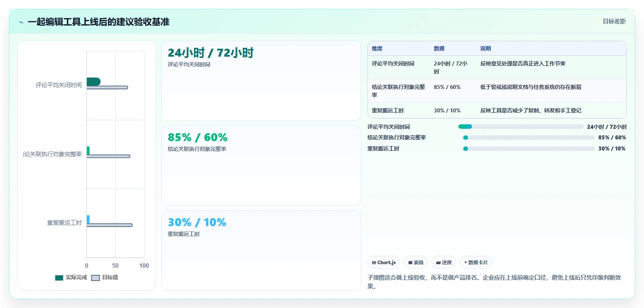Toggle the 目标值 legend swatch
The height and width of the screenshot is (308, 644).
pos(95,277)
